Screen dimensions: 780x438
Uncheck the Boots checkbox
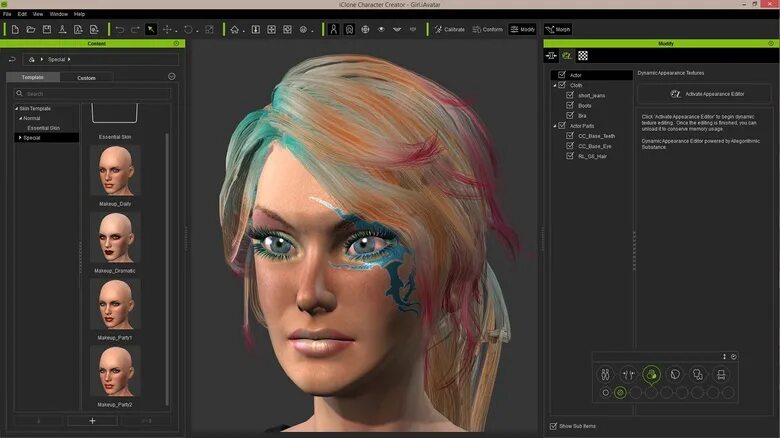click(570, 105)
